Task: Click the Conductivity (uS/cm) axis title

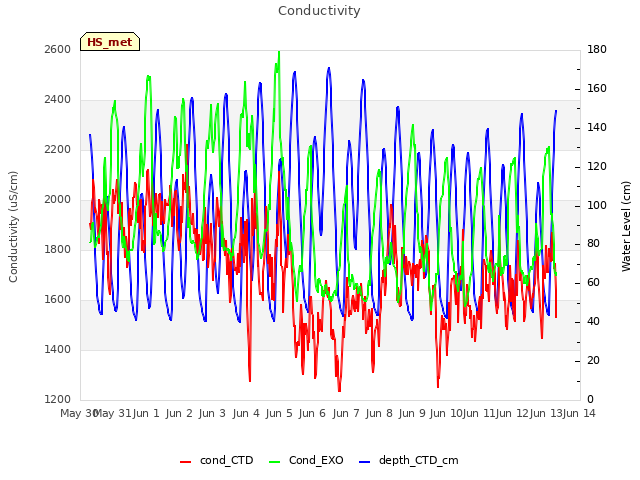Action: [13, 227]
